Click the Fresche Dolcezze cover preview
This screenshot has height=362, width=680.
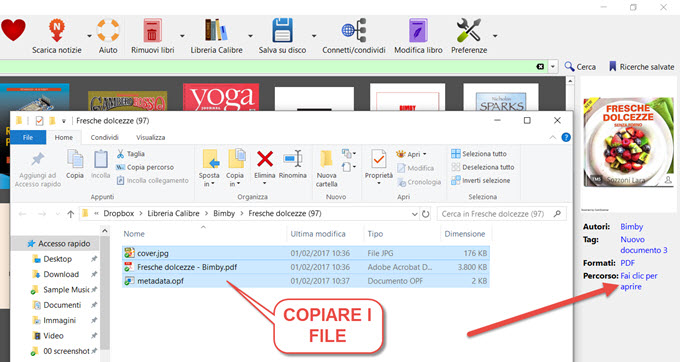[628, 142]
